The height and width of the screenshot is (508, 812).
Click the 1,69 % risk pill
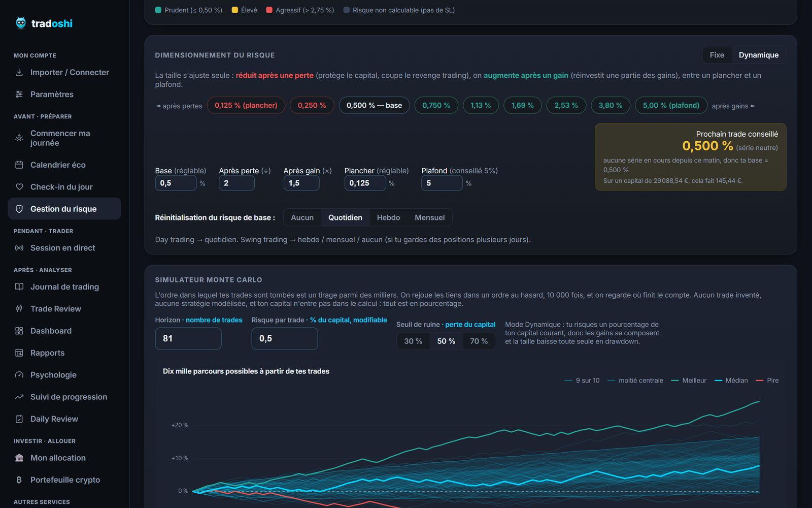[522, 105]
